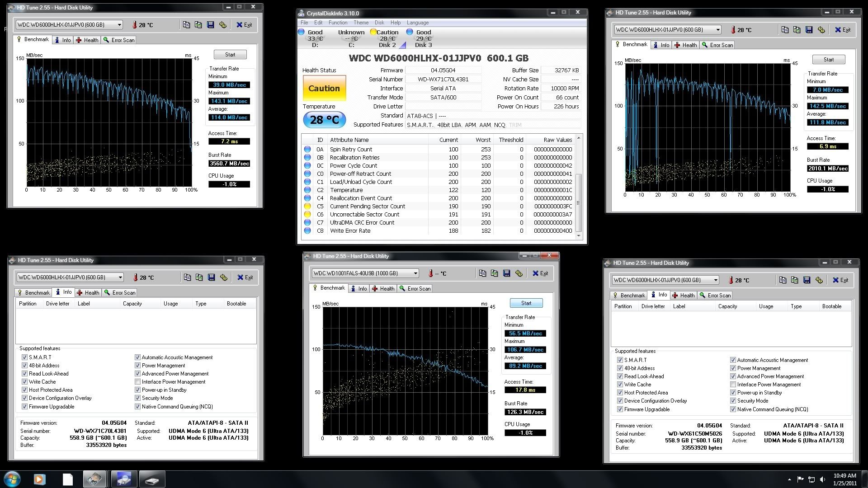
Task: Select the Uncorrectable Sector Count row
Action: point(438,214)
